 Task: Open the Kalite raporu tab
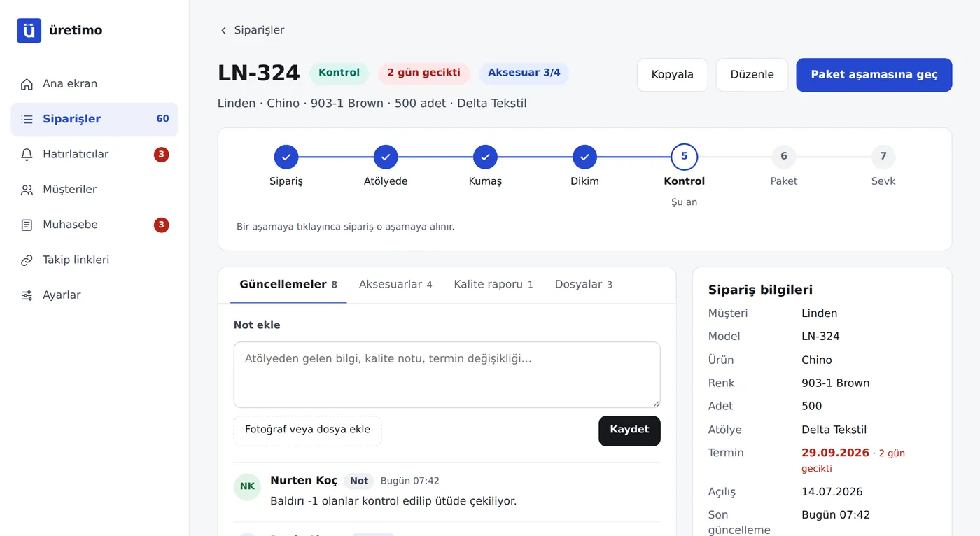coord(493,284)
